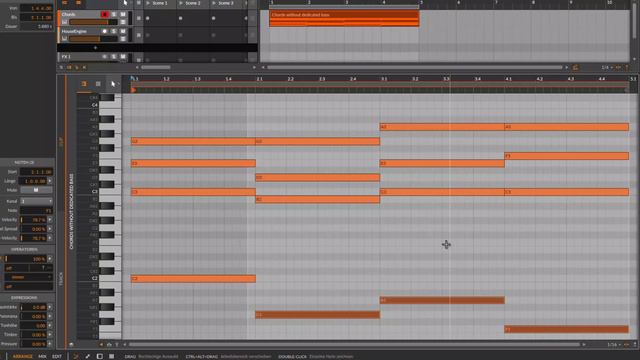This screenshot has width=640, height=360.
Task: Click bar 5 in the arranger ruler
Action: [422, 2]
